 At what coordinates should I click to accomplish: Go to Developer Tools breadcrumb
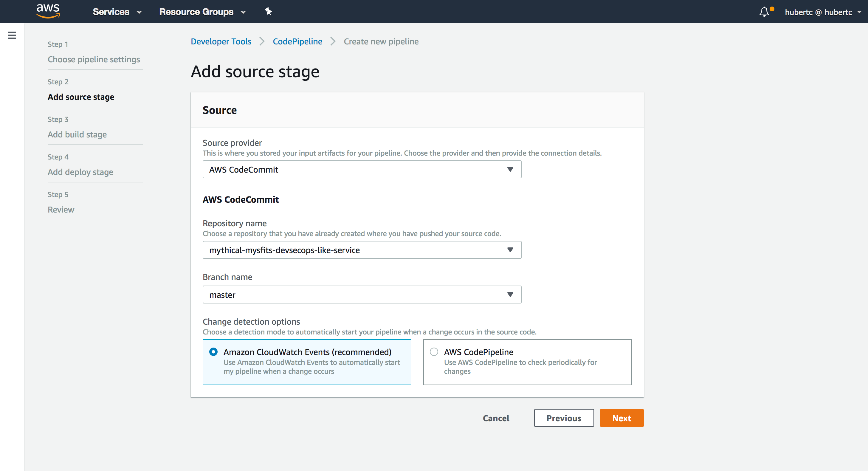point(221,41)
